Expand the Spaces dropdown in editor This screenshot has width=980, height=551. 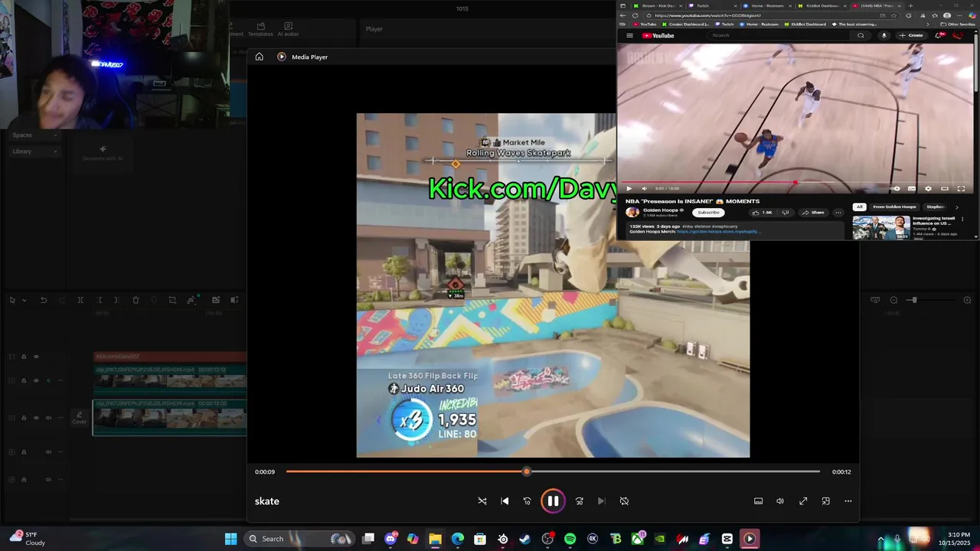click(34, 135)
